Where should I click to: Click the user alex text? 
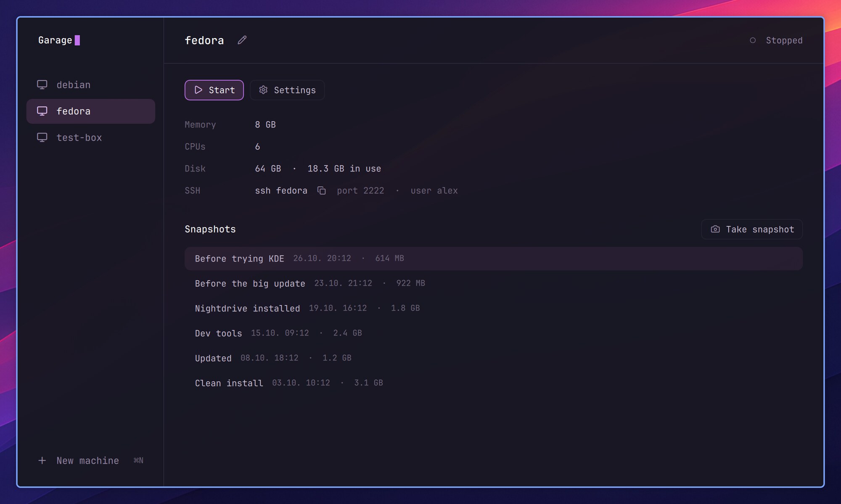(434, 191)
